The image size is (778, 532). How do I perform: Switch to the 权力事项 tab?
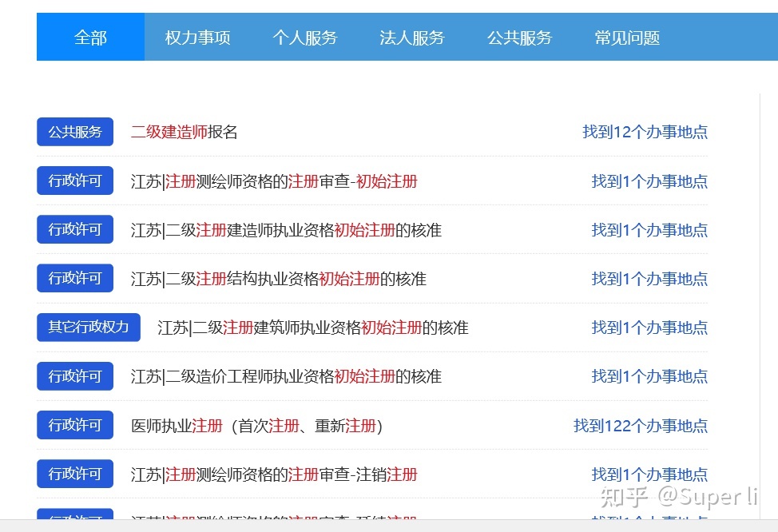(196, 37)
